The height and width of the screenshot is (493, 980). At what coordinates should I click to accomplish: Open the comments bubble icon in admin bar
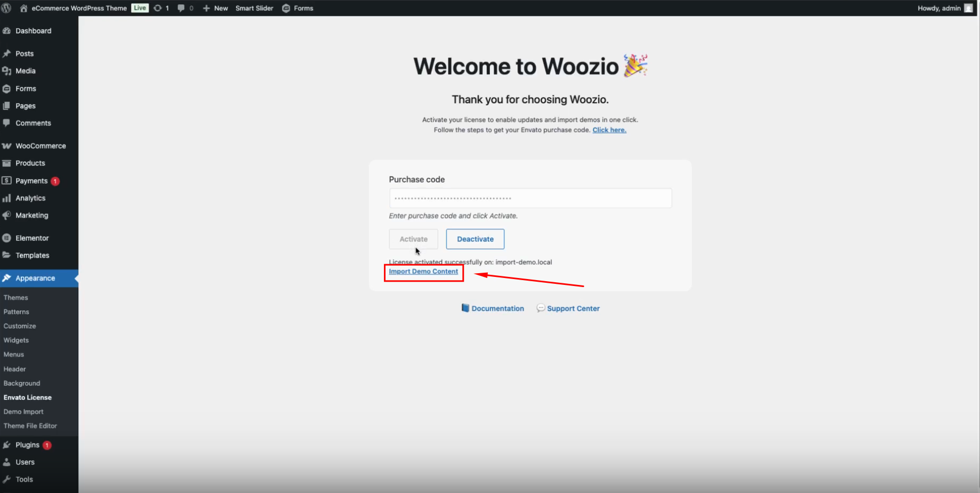click(x=181, y=8)
